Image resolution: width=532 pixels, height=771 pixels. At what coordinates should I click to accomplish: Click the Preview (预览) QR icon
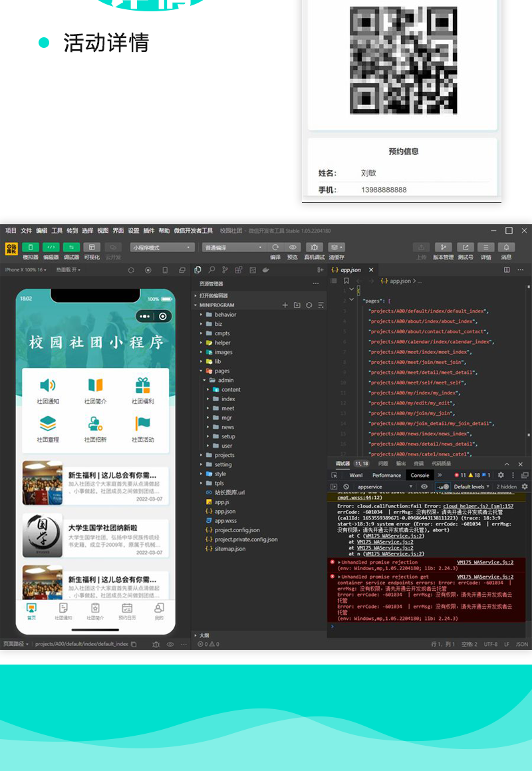(x=293, y=245)
